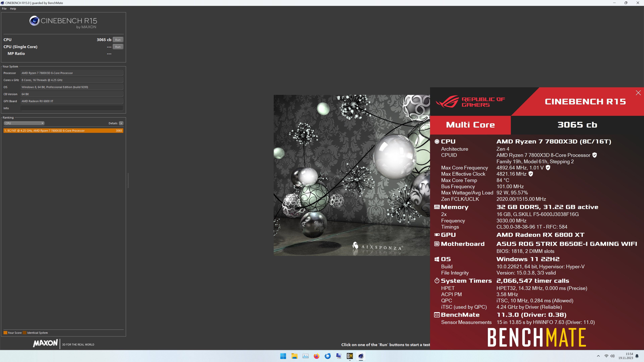
Task: Click the 92 W, 95.57% wattage value
Action: [512, 193]
